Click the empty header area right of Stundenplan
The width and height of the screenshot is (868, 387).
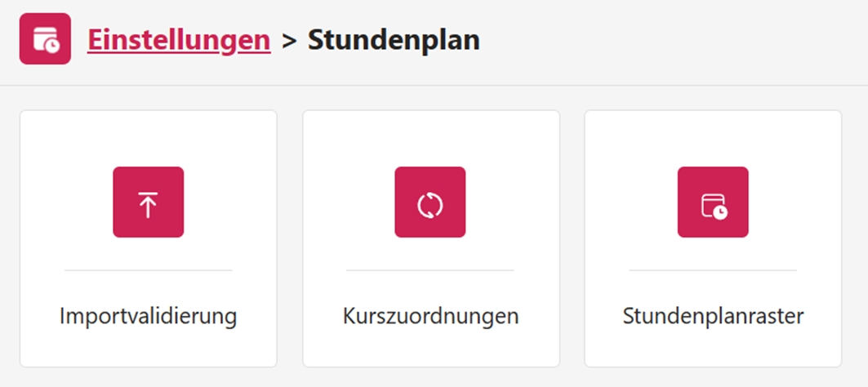coord(670,39)
